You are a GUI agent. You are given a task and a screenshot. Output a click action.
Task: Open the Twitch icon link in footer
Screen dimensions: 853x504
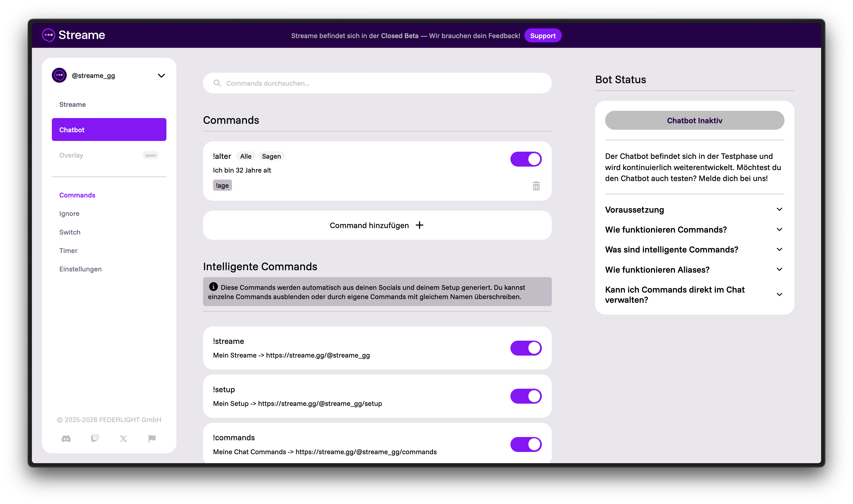coord(95,439)
